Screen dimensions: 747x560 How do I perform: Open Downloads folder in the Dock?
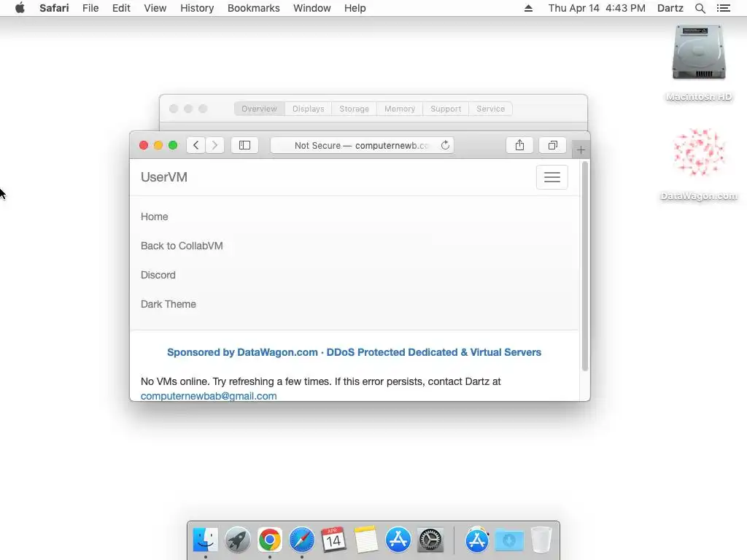point(509,540)
